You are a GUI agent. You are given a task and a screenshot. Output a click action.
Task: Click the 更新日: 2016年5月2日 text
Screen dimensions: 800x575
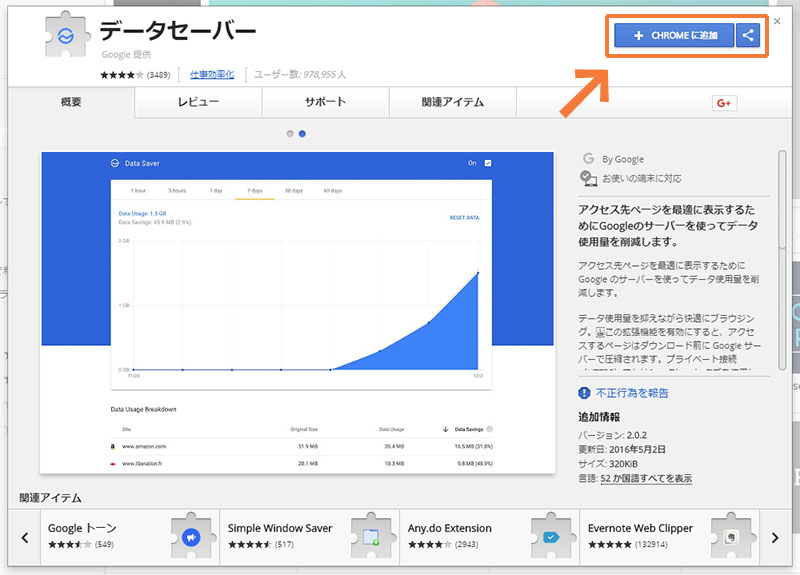pos(622,449)
